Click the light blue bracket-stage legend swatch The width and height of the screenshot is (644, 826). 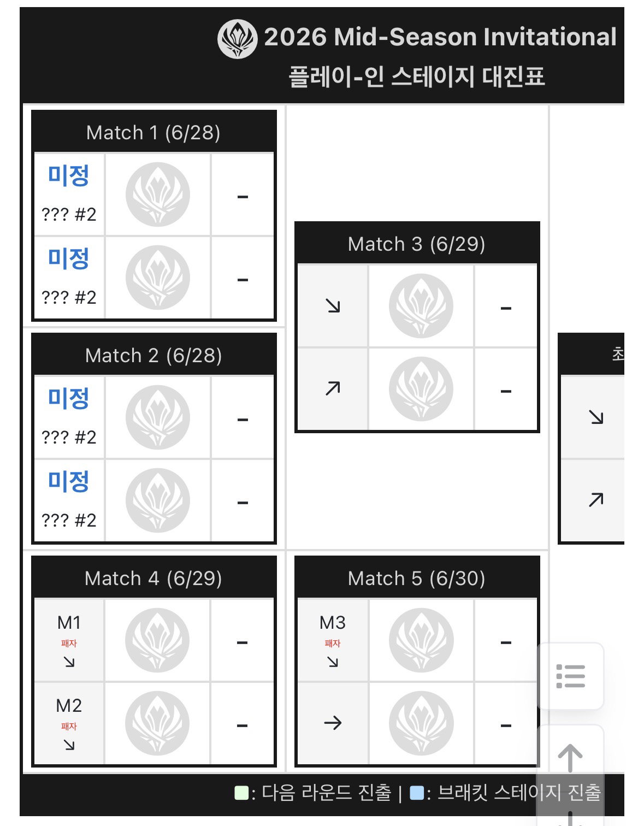[417, 793]
